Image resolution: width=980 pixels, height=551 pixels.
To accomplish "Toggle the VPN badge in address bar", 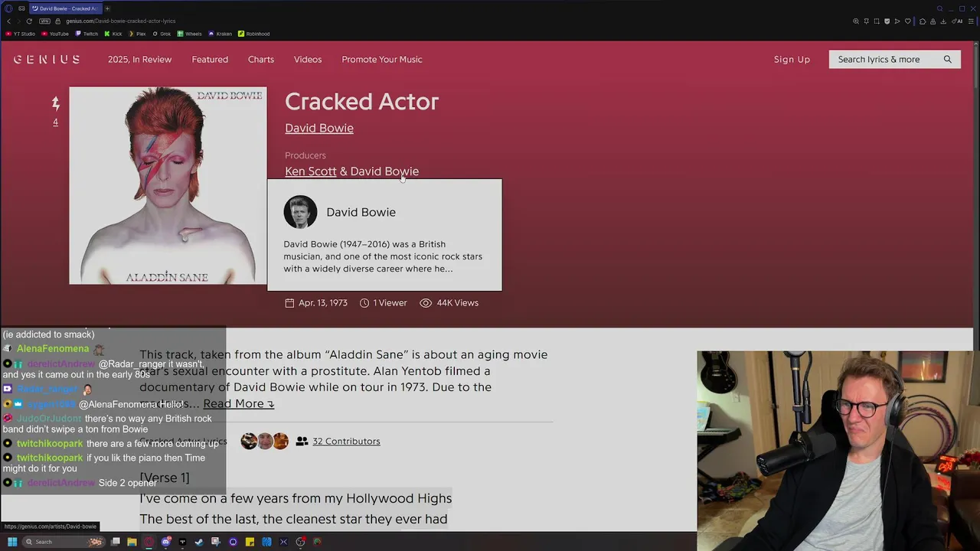I will 44,21.
